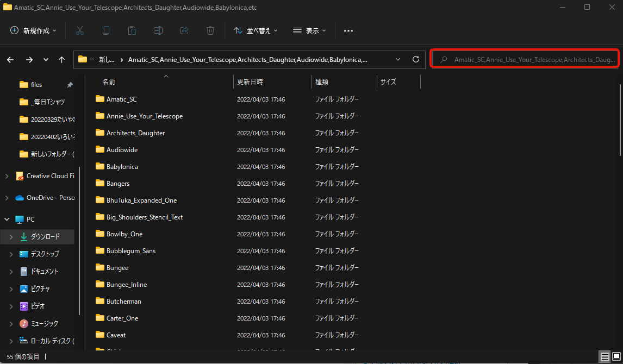Click the Paste clipboard icon
This screenshot has width=623, height=364.
coord(132,30)
